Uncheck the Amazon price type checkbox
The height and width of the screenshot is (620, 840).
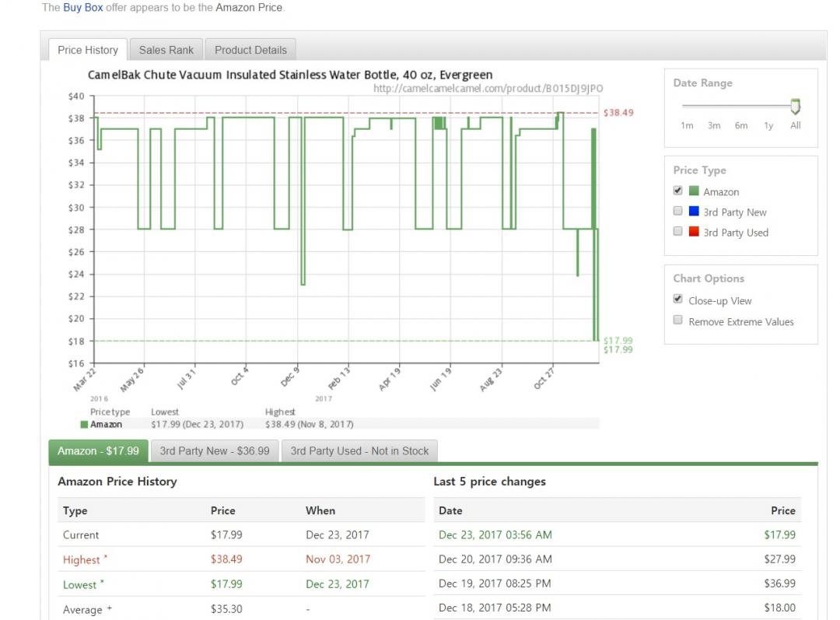[x=677, y=191]
